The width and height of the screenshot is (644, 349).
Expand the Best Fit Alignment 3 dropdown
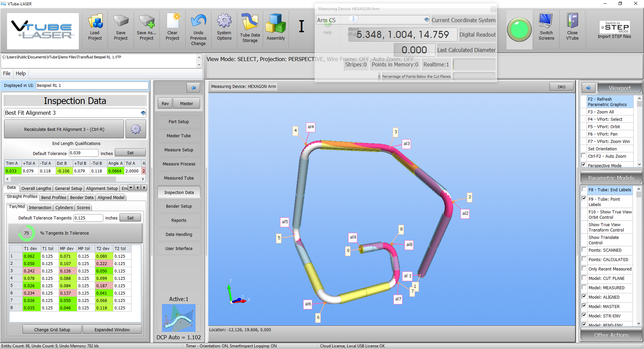point(143,113)
